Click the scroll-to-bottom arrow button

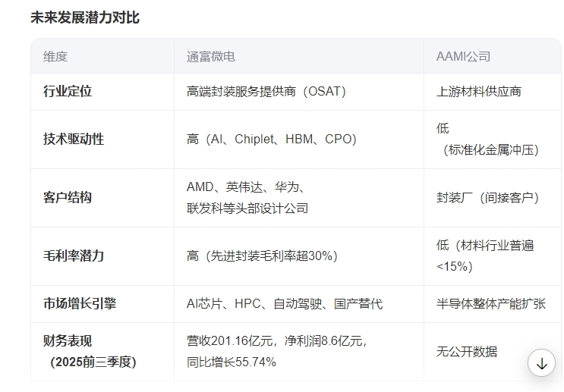pyautogui.click(x=541, y=363)
